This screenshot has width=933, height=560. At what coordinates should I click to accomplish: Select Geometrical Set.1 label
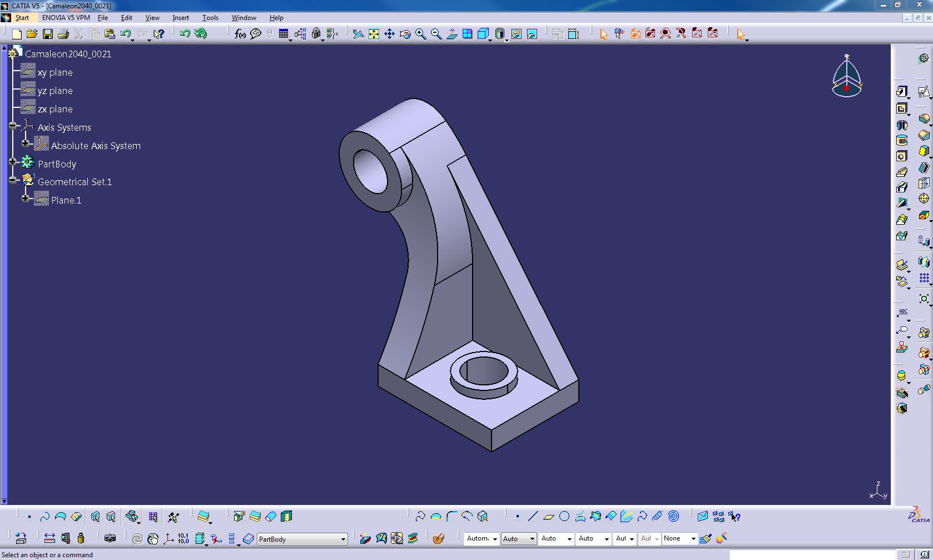click(x=75, y=182)
